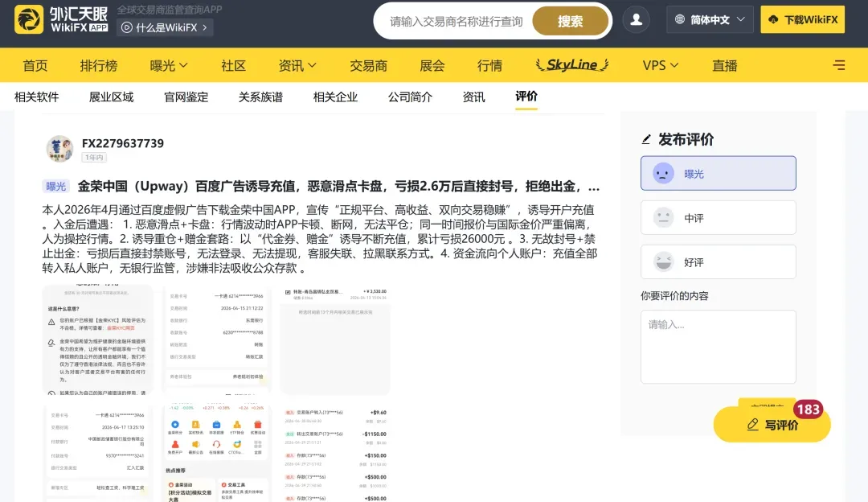868x502 pixels.
Task: Switch to the 相关企业 tab
Action: click(335, 97)
